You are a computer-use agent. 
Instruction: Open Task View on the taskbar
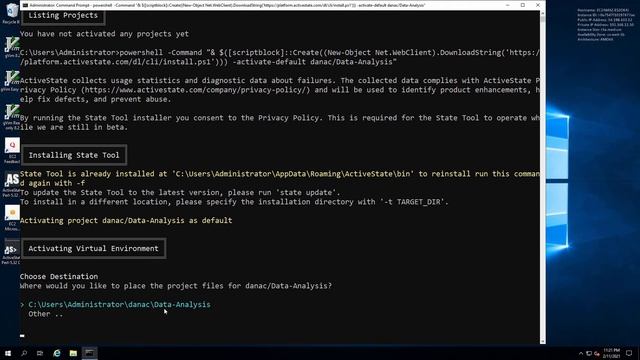click(40, 353)
